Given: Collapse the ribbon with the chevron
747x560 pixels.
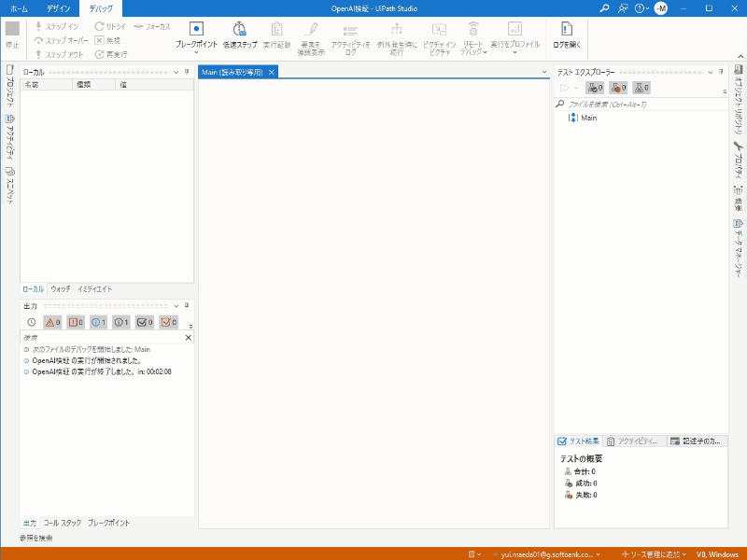Looking at the screenshot, I should coord(740,56).
